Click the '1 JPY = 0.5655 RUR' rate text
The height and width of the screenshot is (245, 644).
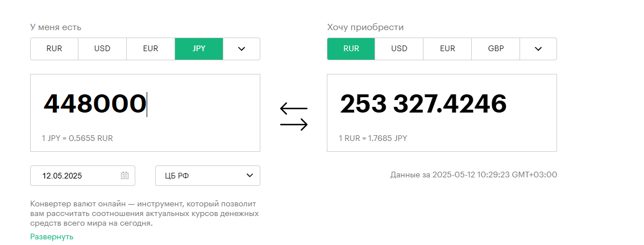(x=77, y=138)
